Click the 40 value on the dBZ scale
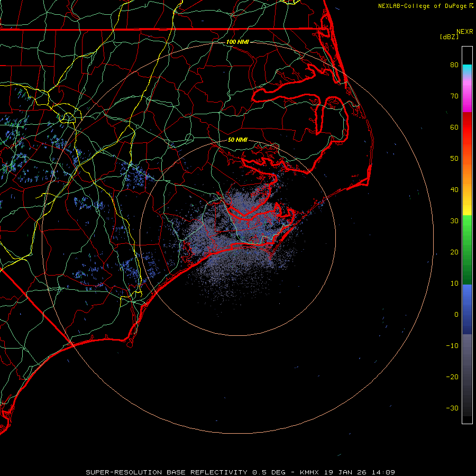Image resolution: width=476 pixels, height=476 pixels. [x=454, y=190]
